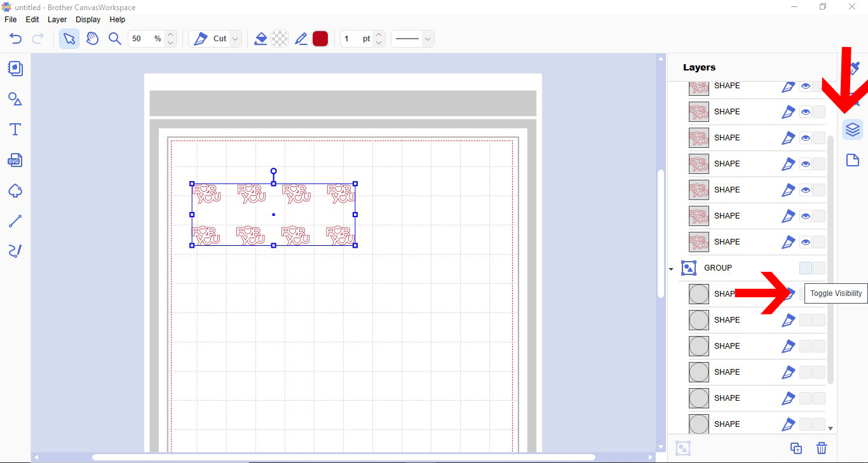Click the grayed-out Redo arrow
868x463 pixels.
click(37, 39)
